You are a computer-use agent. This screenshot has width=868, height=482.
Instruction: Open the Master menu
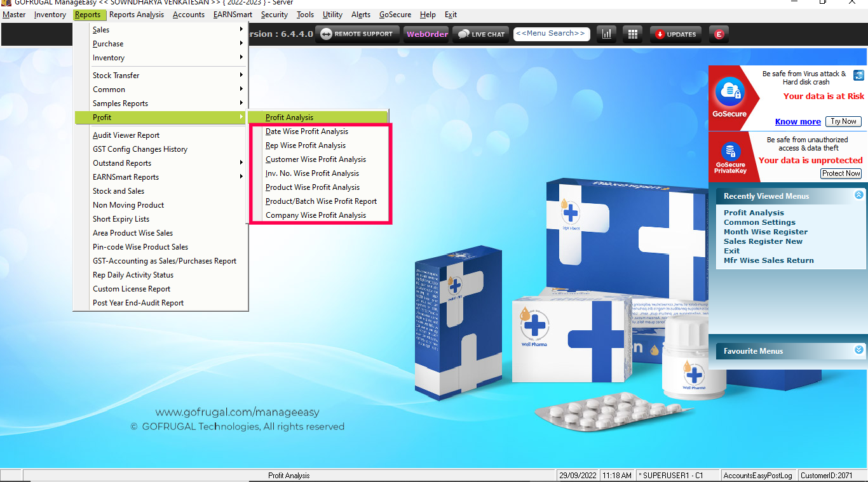pos(14,15)
